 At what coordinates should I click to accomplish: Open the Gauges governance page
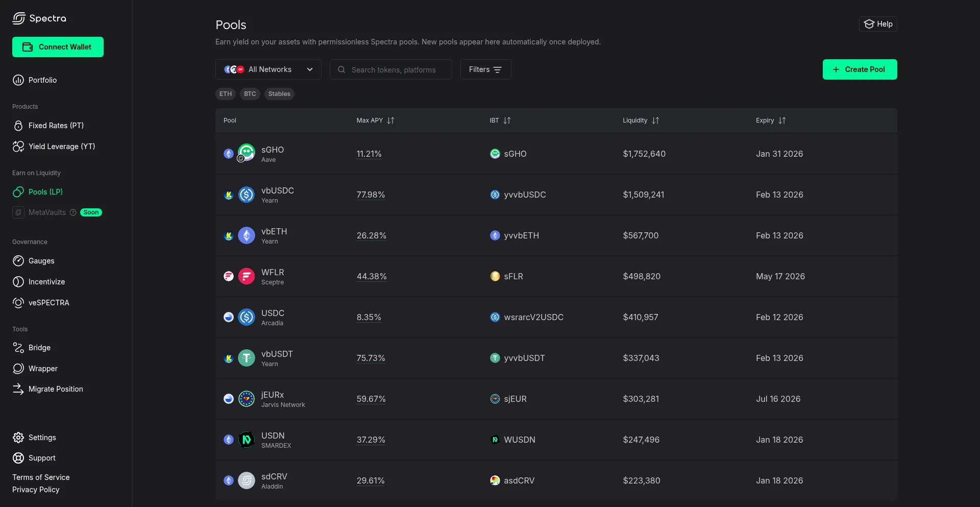click(x=41, y=261)
